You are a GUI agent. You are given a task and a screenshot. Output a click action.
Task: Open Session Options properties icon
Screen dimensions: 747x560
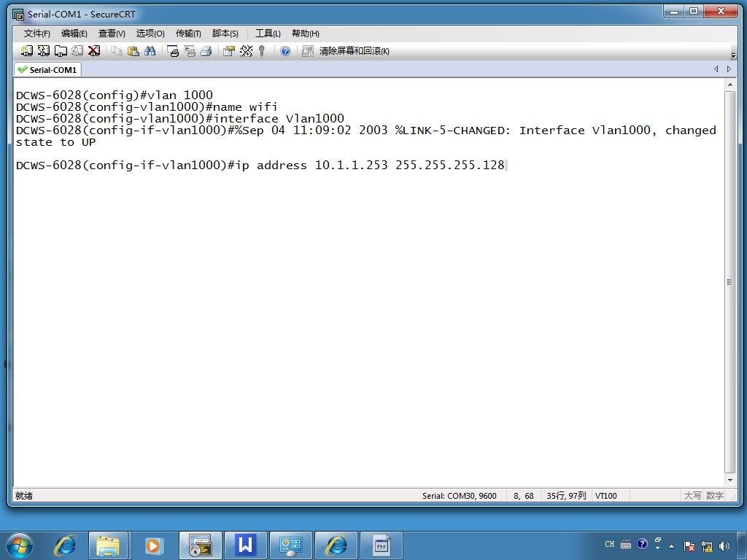tap(229, 50)
